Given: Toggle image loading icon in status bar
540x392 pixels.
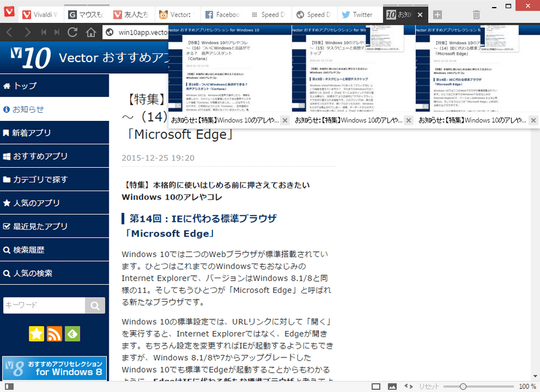Looking at the screenshot, I should tap(392, 387).
